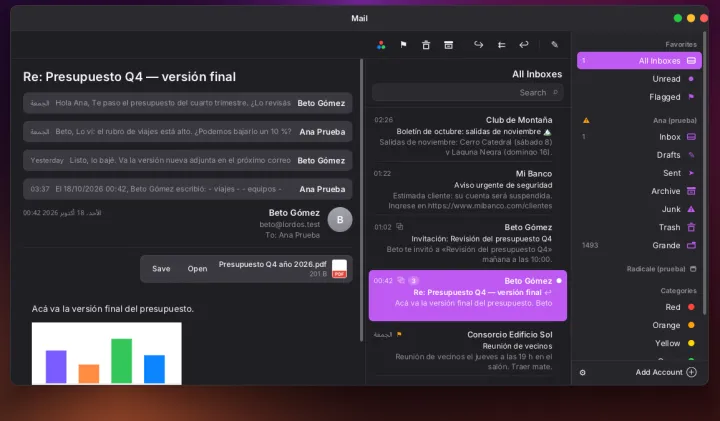Image resolution: width=720 pixels, height=421 pixels.
Task: Expand first Beto Gómez message 'Hola Ana'
Action: (187, 103)
